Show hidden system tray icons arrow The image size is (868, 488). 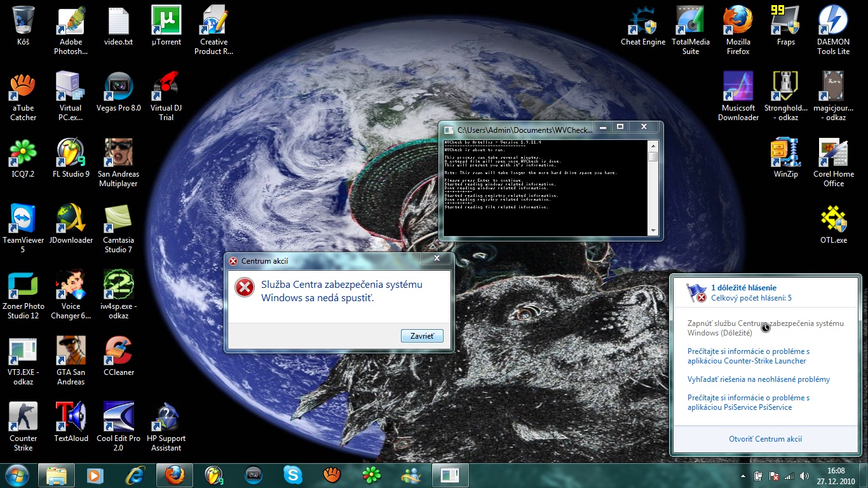coord(743,476)
